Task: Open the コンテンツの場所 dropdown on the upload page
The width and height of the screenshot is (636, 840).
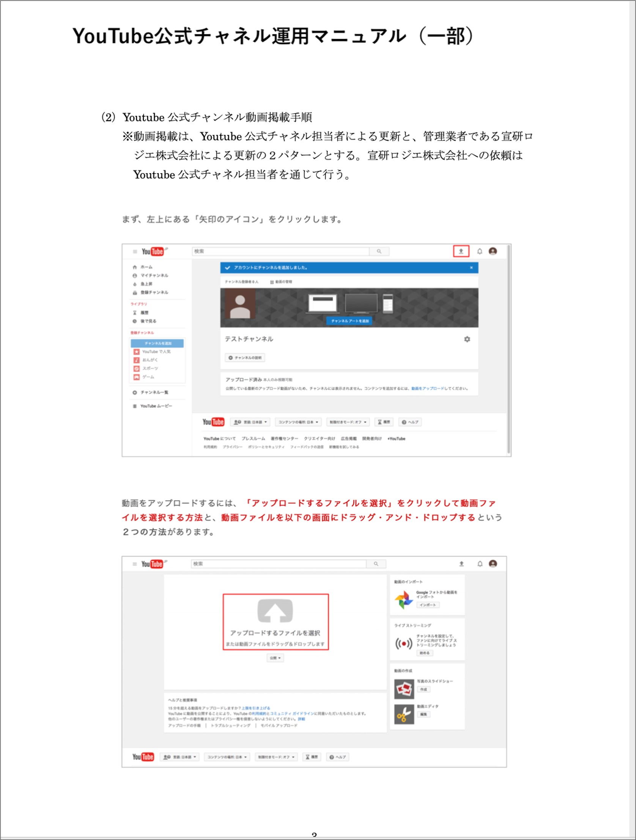Action: click(x=227, y=757)
